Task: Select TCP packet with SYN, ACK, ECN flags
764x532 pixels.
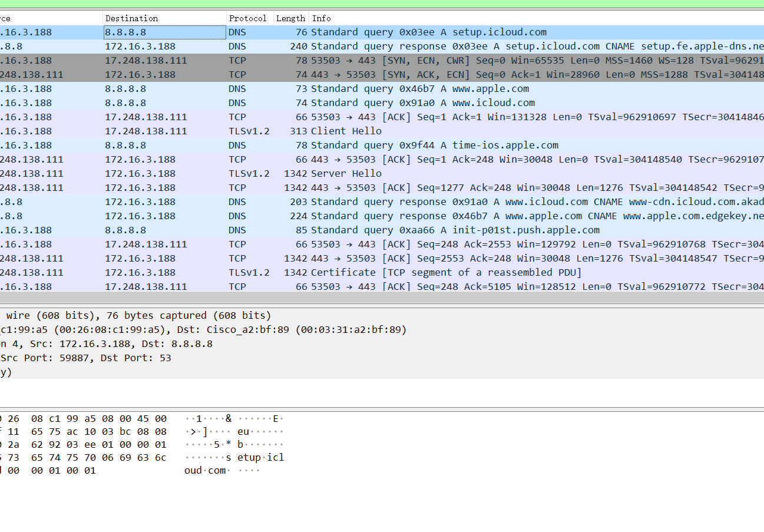Action: pos(382,75)
